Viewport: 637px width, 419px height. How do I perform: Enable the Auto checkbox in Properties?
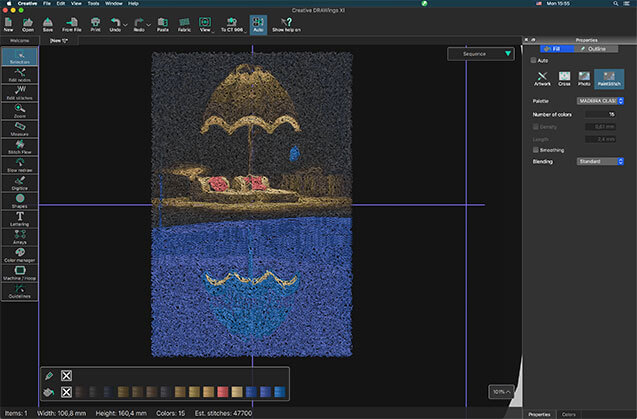pyautogui.click(x=535, y=60)
